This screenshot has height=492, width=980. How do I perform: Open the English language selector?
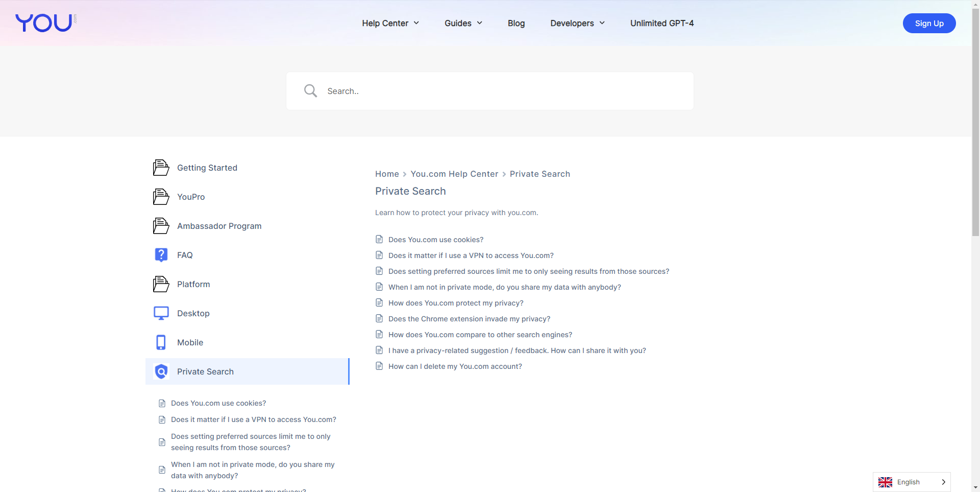coord(912,482)
